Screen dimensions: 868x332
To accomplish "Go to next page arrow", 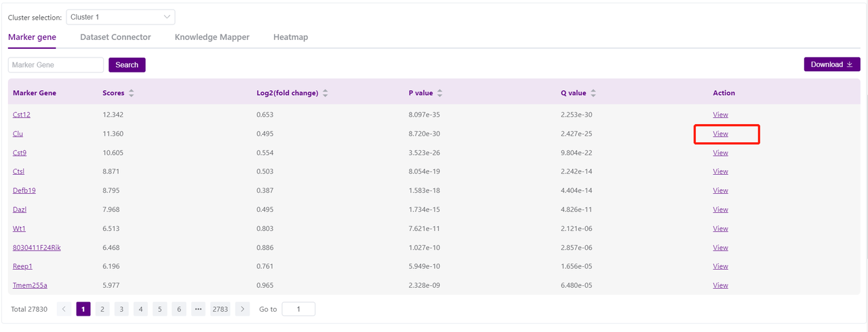I will pos(243,309).
